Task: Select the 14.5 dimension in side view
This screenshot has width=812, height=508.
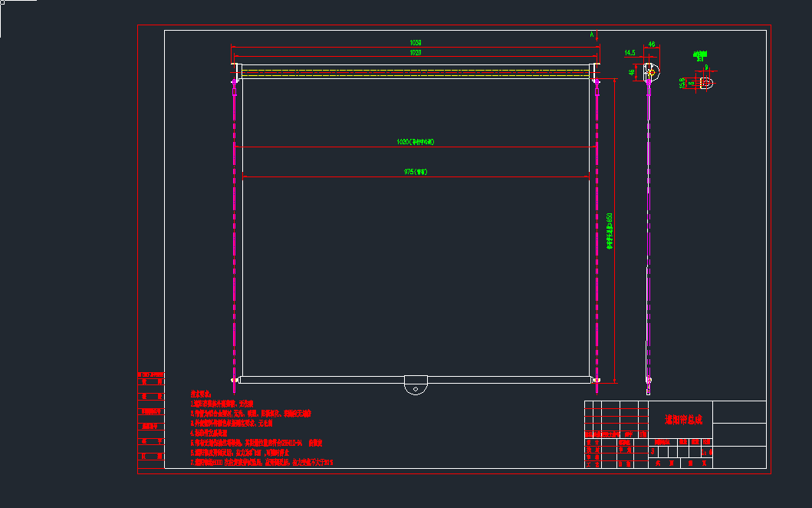Action: [x=630, y=53]
